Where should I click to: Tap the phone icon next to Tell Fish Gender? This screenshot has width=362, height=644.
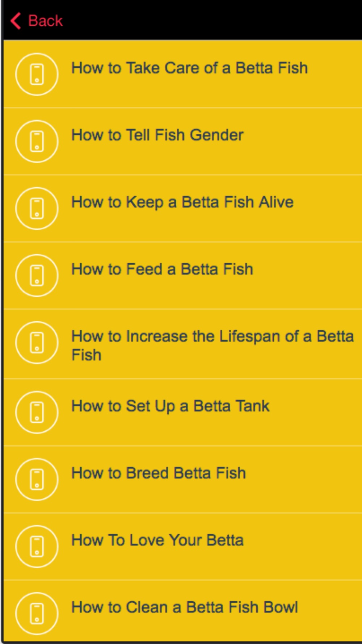click(37, 141)
